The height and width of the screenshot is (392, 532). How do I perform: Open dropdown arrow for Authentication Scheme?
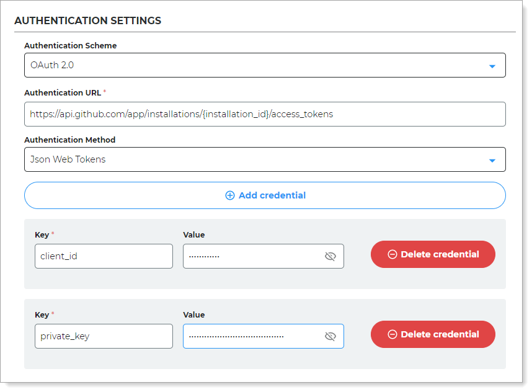coord(492,66)
